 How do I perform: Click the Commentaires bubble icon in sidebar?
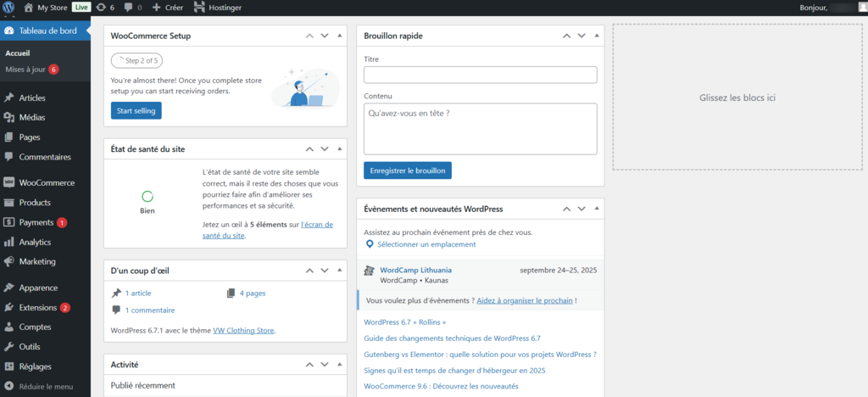tap(8, 157)
